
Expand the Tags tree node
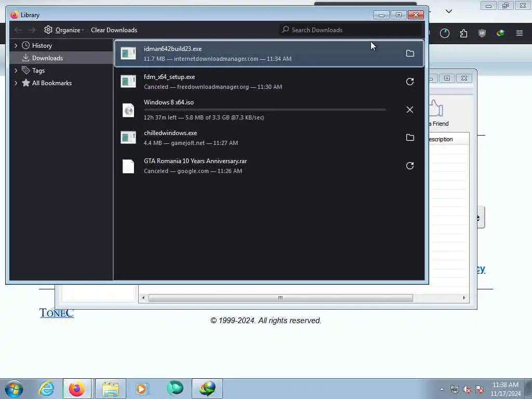[x=16, y=71]
